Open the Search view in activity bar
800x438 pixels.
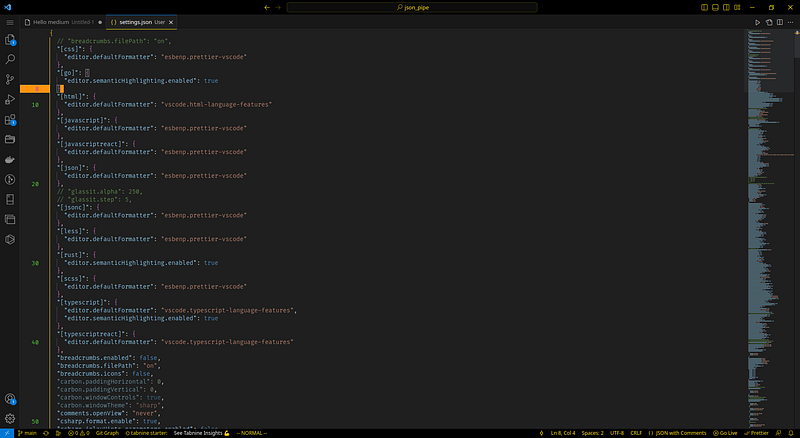pyautogui.click(x=10, y=59)
